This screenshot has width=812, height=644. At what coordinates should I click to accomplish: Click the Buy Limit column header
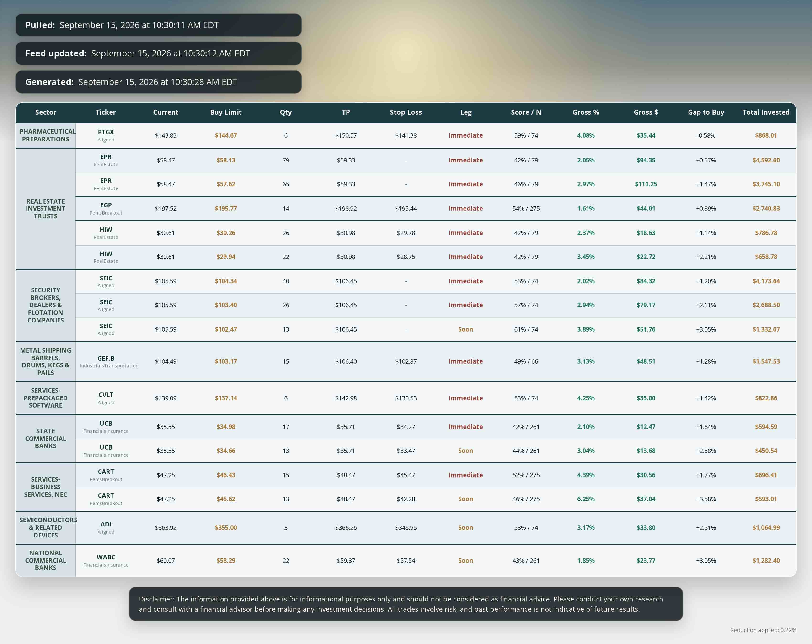coord(226,112)
